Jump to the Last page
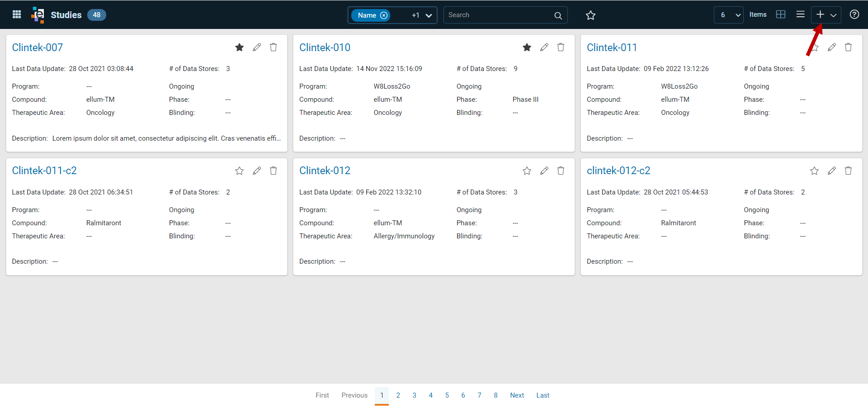 pyautogui.click(x=542, y=395)
